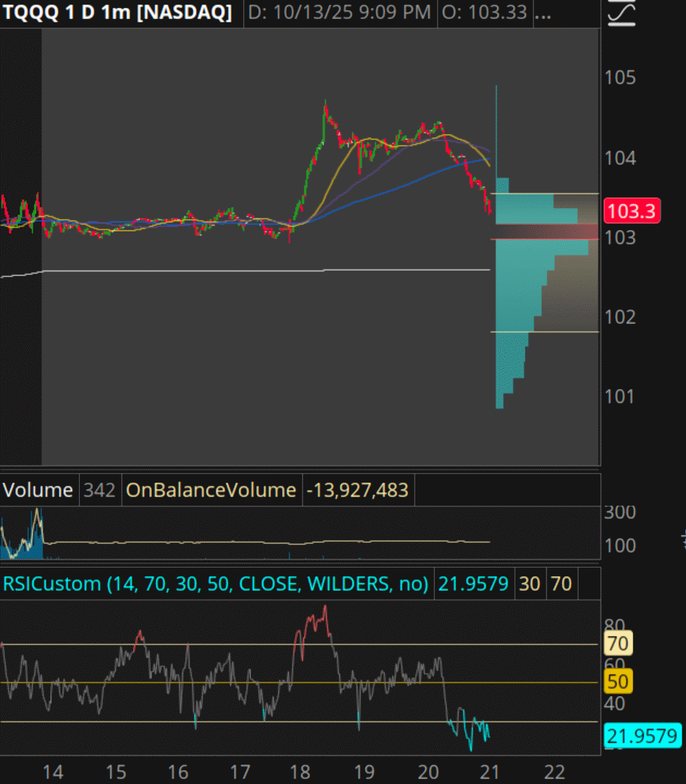Click the 19 time axis label
The height and width of the screenshot is (784, 686).
364,772
